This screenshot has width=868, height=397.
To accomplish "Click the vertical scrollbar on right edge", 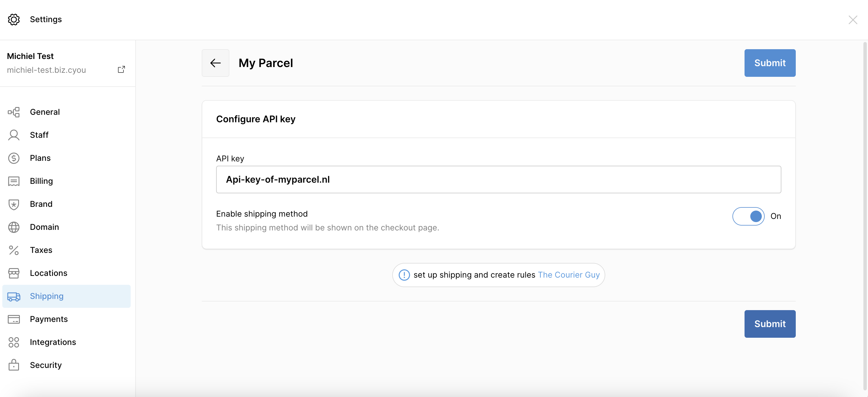I will tap(865, 215).
